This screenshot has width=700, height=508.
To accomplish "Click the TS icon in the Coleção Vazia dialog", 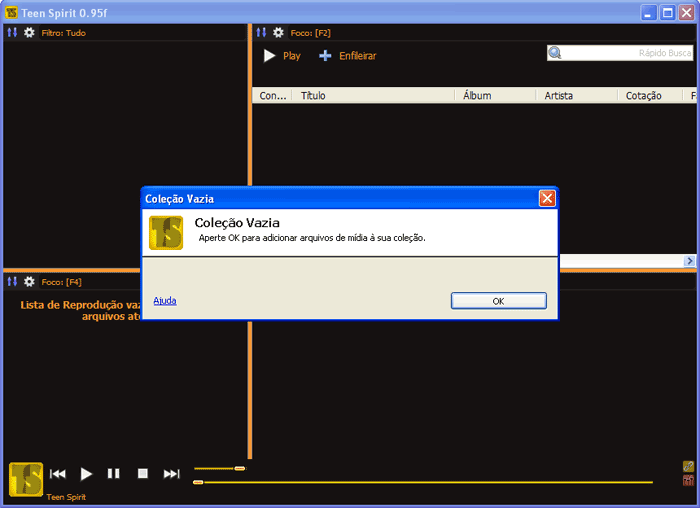I will pyautogui.click(x=166, y=233).
